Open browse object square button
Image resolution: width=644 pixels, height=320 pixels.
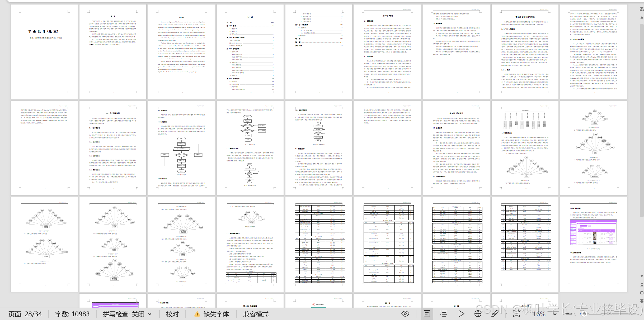[642, 293]
